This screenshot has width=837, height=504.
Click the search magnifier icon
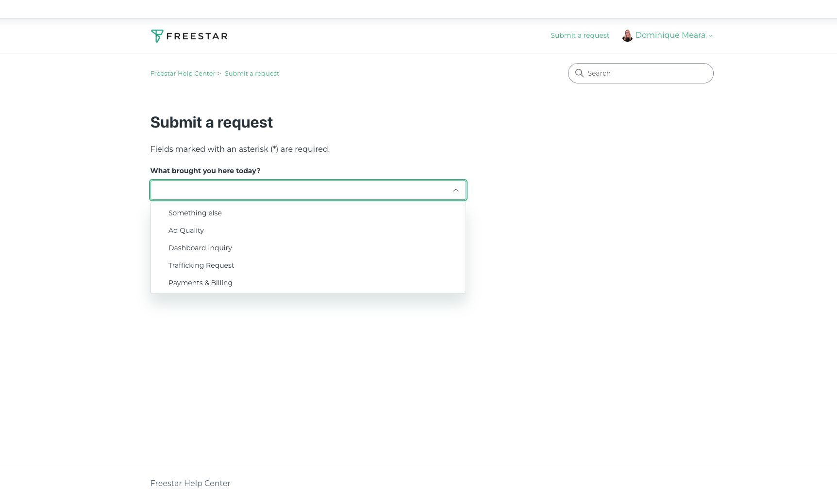point(579,73)
